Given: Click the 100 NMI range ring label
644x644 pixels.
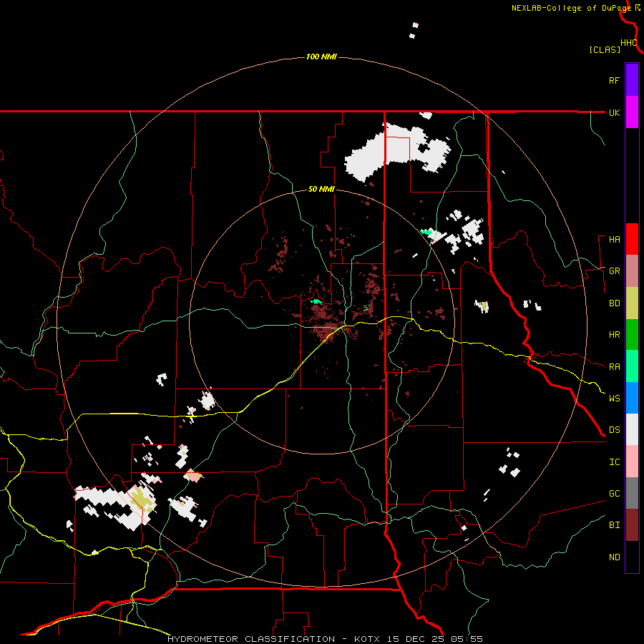Looking at the screenshot, I should click(x=321, y=57).
